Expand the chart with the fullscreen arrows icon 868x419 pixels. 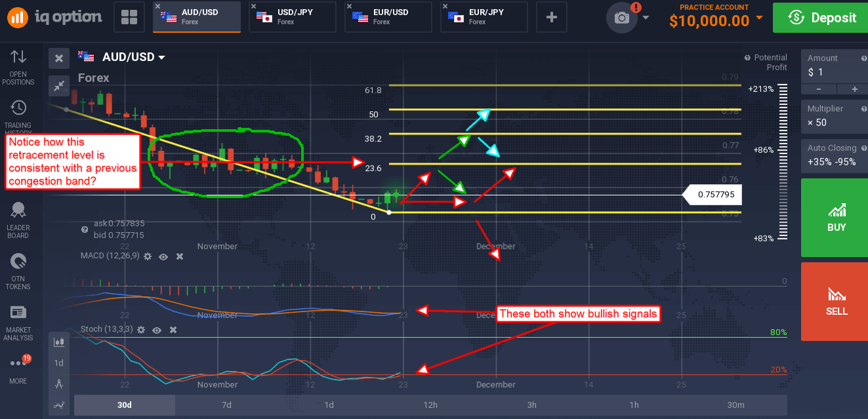coord(58,85)
